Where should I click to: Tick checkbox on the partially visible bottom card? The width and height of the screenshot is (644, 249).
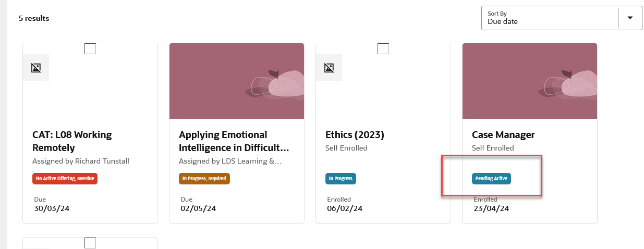[90, 243]
